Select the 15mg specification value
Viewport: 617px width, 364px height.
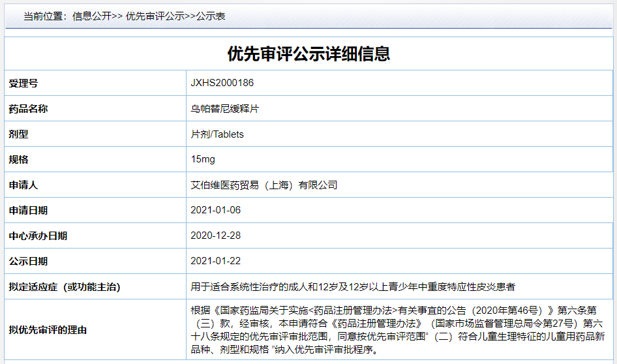[x=203, y=159]
